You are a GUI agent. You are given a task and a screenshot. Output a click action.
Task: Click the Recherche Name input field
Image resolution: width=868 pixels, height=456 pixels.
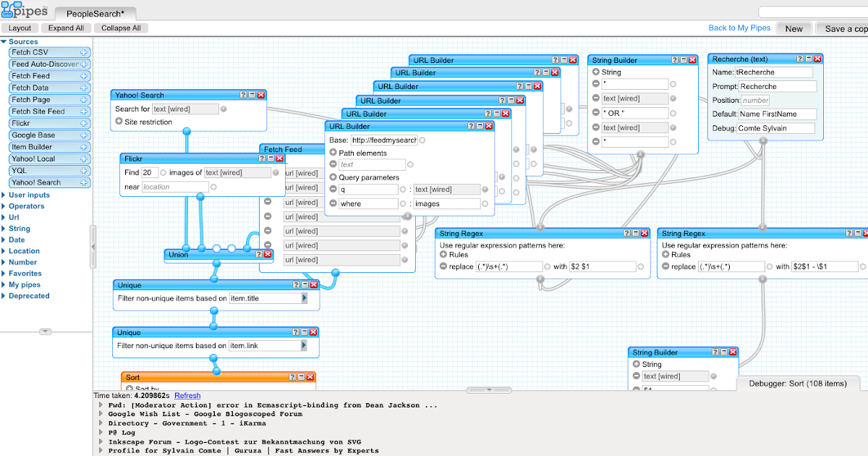pyautogui.click(x=773, y=72)
